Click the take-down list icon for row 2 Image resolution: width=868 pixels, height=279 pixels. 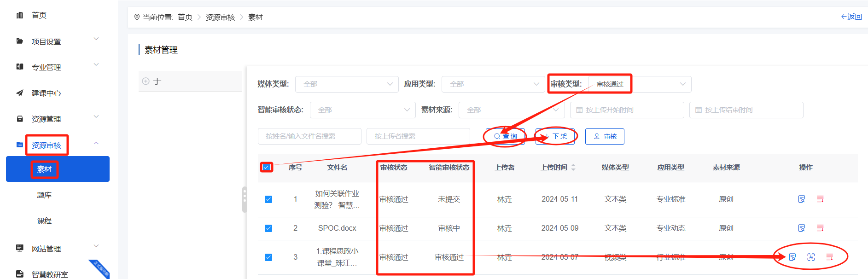tap(820, 228)
